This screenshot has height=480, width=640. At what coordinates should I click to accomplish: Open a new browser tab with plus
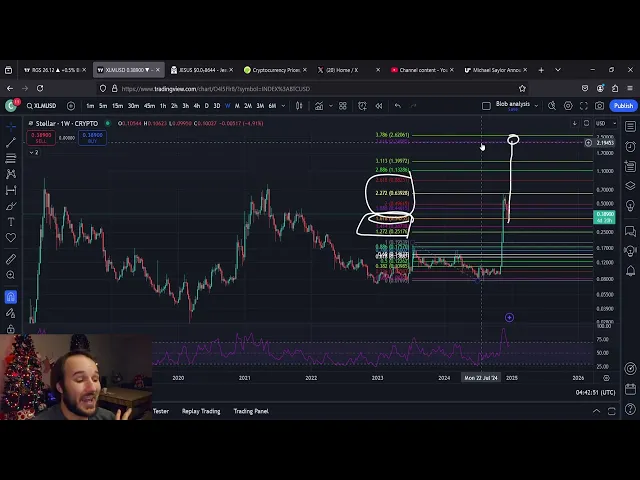(541, 70)
